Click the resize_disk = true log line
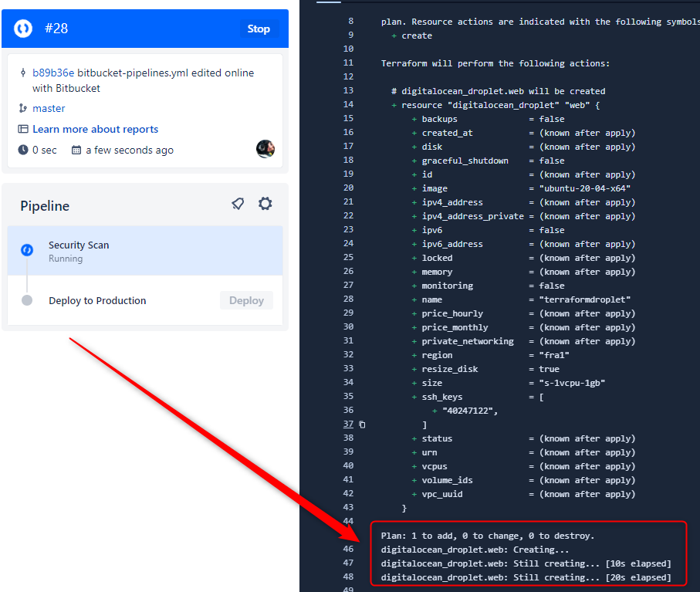The image size is (700, 592). point(485,369)
